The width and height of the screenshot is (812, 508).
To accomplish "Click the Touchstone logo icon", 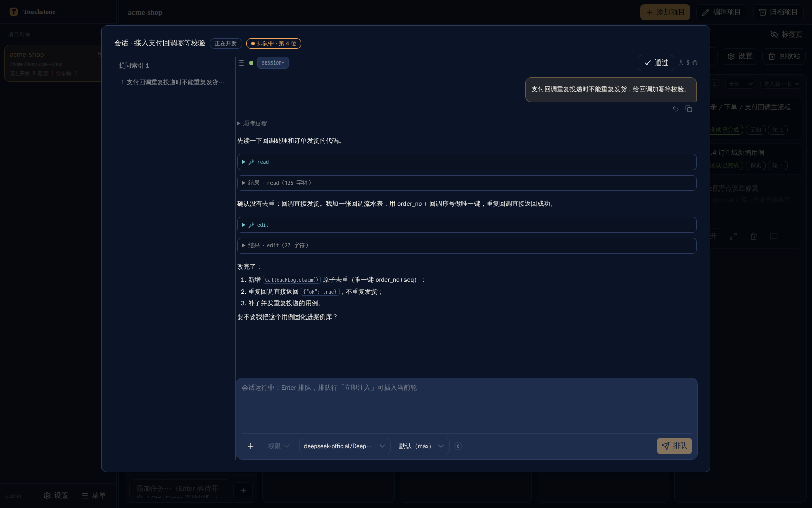I will point(14,12).
